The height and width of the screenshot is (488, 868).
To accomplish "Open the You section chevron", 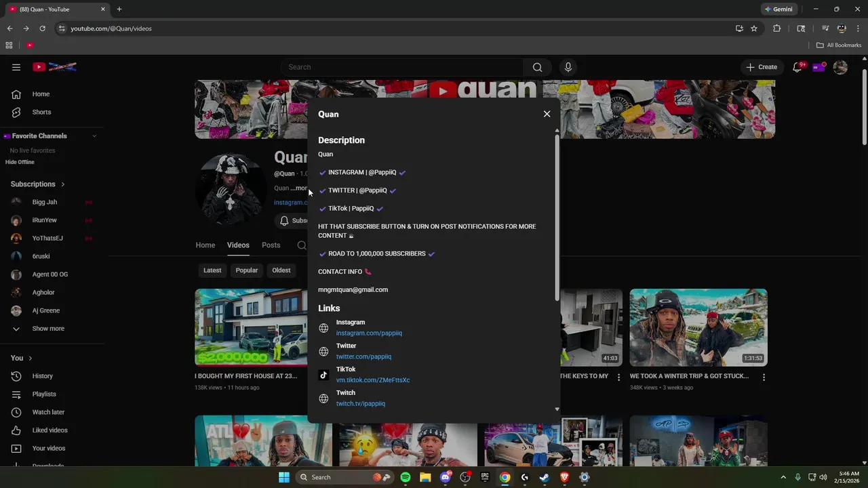I will click(30, 358).
